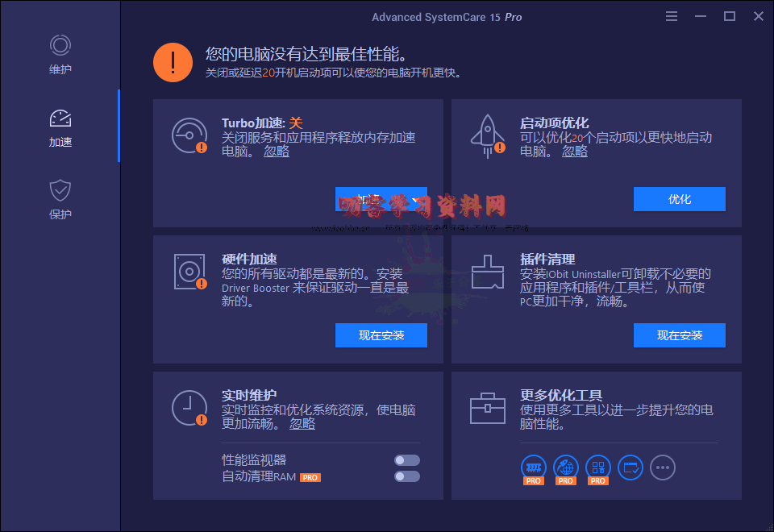Switch to the 加速 tab
Viewport: 774px width, 532px height.
pos(60,127)
